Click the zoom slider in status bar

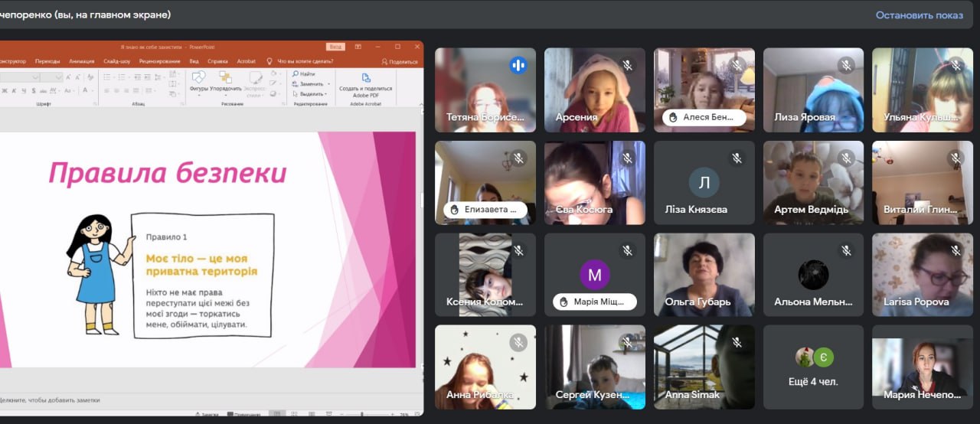coord(361,414)
